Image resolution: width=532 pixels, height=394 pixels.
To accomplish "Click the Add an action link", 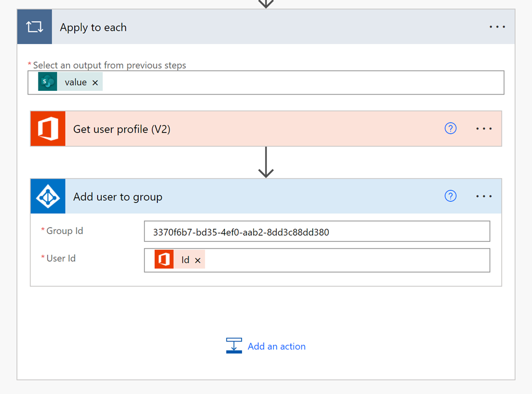I will coord(276,346).
